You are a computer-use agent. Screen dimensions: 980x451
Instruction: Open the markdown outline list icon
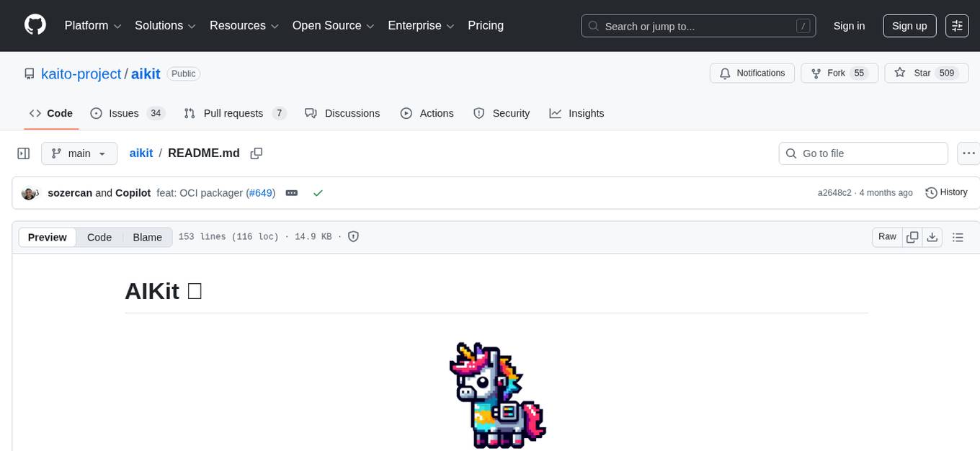pos(958,236)
